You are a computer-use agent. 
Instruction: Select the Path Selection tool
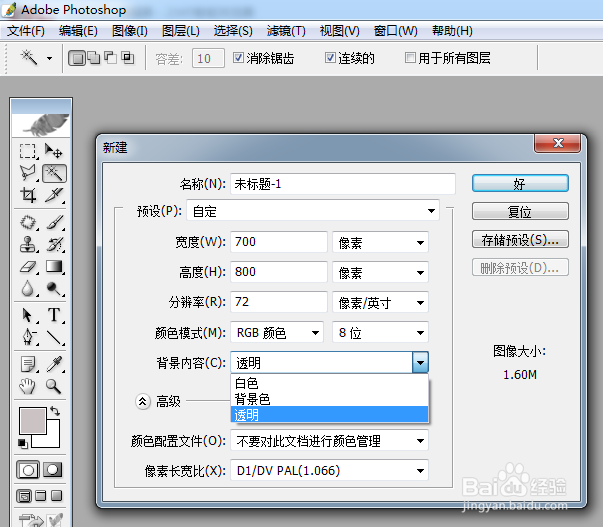point(28,315)
